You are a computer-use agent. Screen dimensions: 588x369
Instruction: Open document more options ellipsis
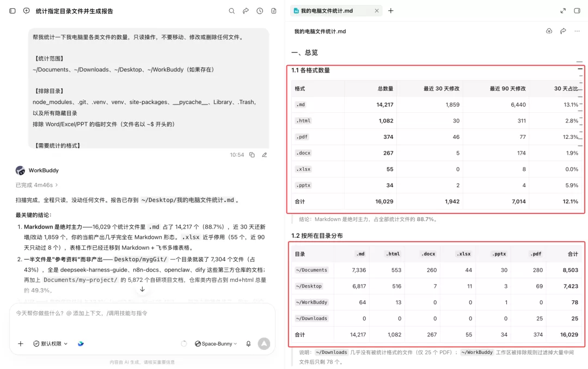[577, 31]
